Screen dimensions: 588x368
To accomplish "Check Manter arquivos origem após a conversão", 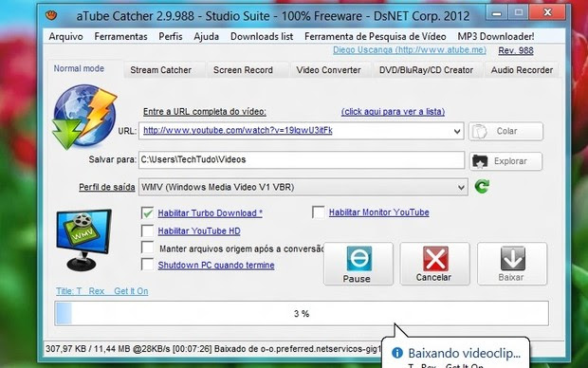I will pos(147,248).
